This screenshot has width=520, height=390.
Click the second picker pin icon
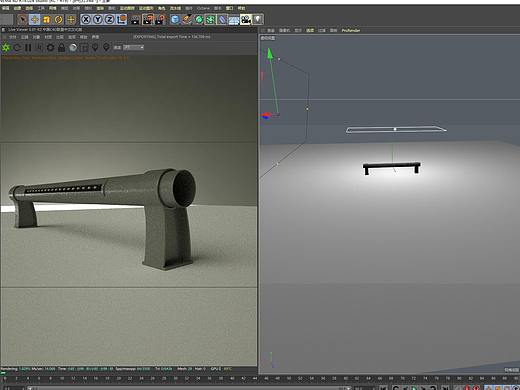coord(106,48)
